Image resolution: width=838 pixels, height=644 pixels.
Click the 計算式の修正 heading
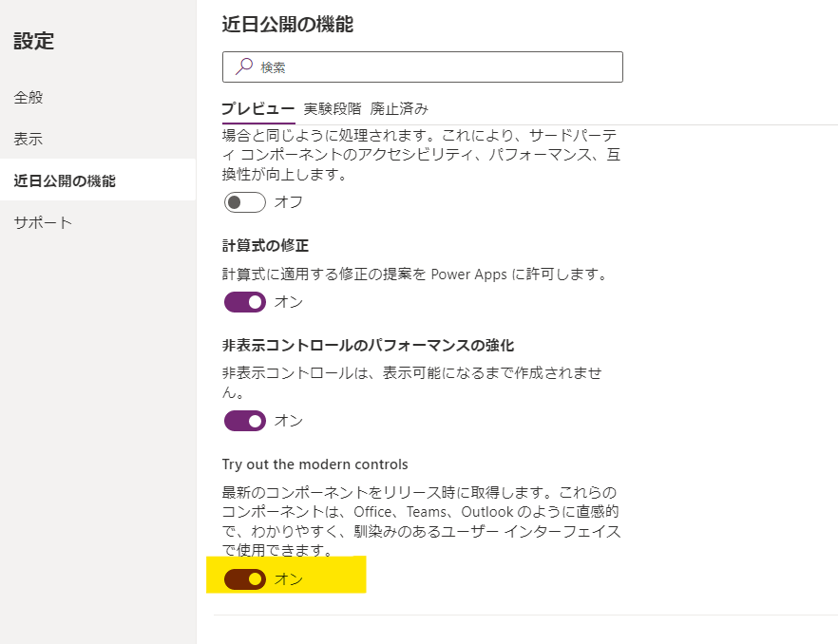point(265,246)
